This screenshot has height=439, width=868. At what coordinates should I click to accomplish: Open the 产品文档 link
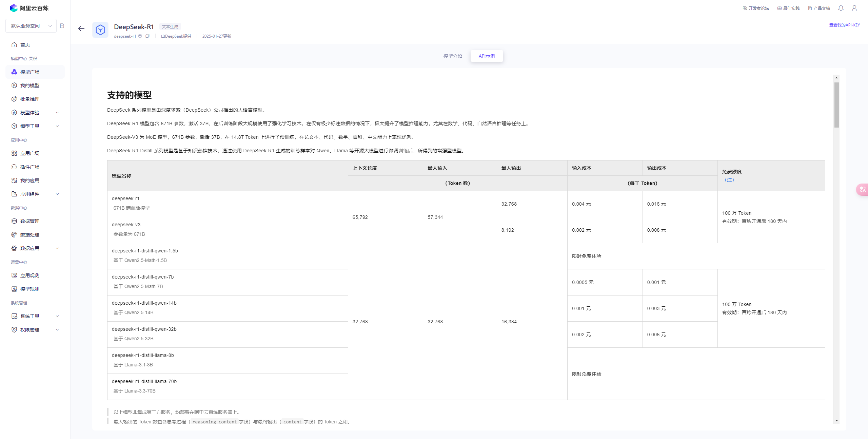[819, 8]
